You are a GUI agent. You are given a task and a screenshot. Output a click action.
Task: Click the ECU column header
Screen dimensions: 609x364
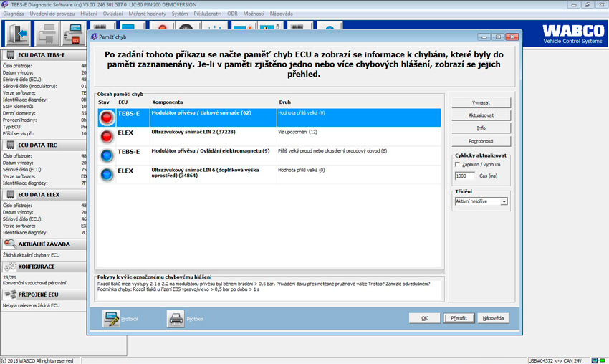point(123,102)
